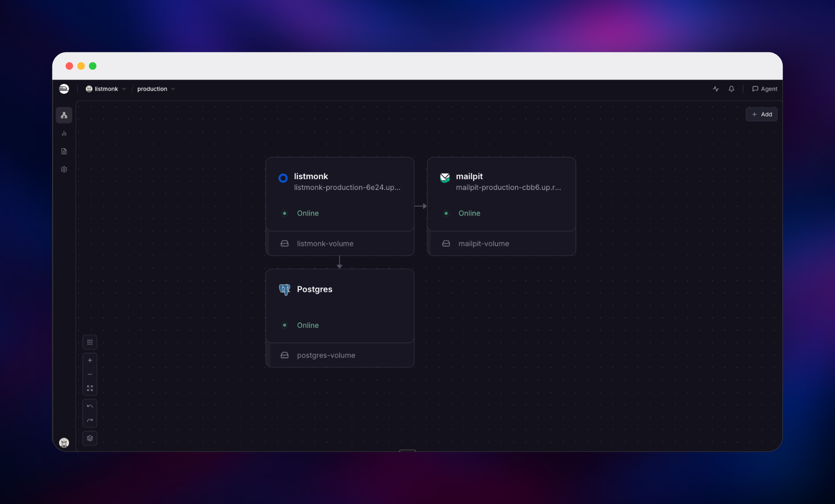The width and height of the screenshot is (835, 504).
Task: Open the layers stack button
Action: pyautogui.click(x=90, y=438)
